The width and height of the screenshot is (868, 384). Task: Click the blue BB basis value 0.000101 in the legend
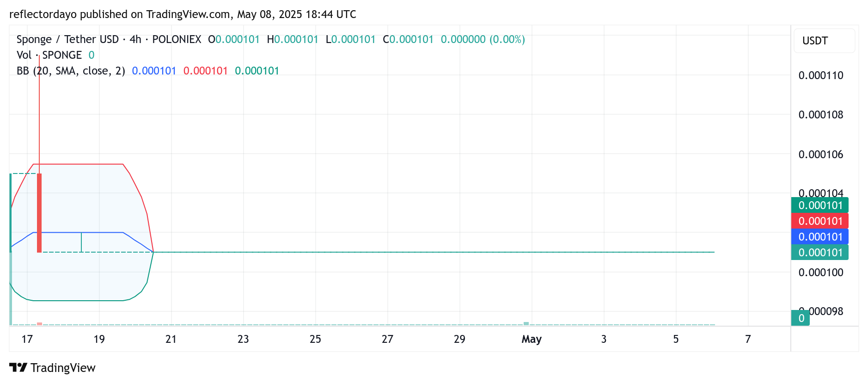click(x=154, y=71)
